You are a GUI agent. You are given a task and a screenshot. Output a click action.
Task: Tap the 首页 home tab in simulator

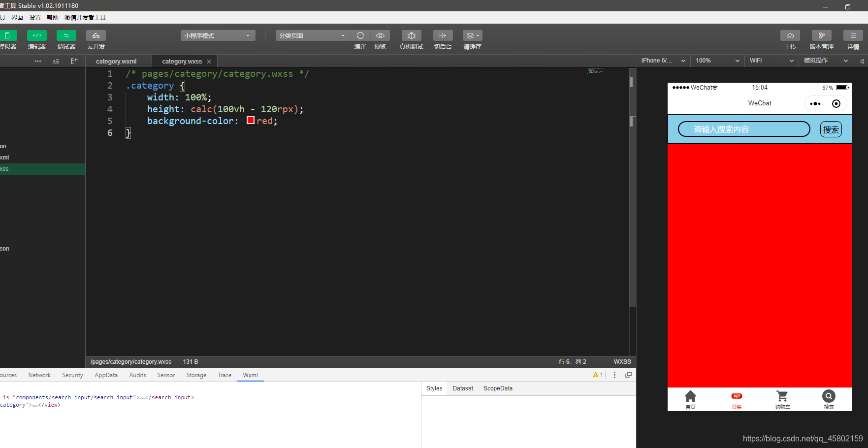tap(690, 400)
